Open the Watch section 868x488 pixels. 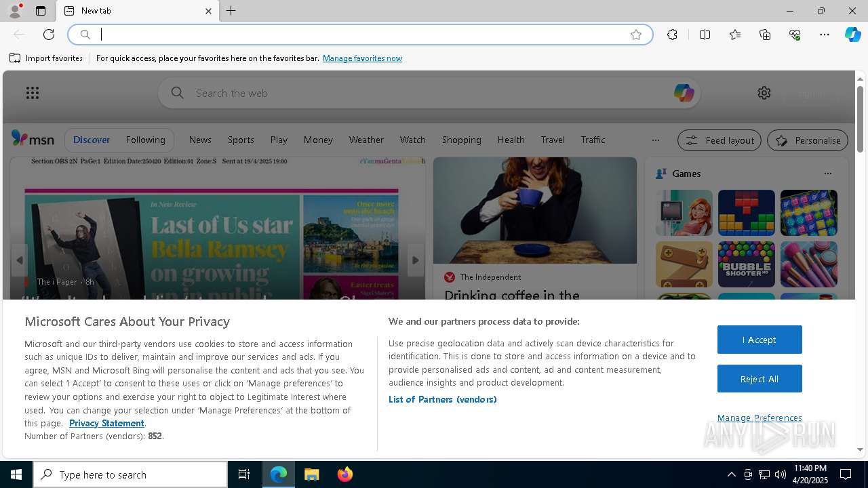pyautogui.click(x=412, y=140)
